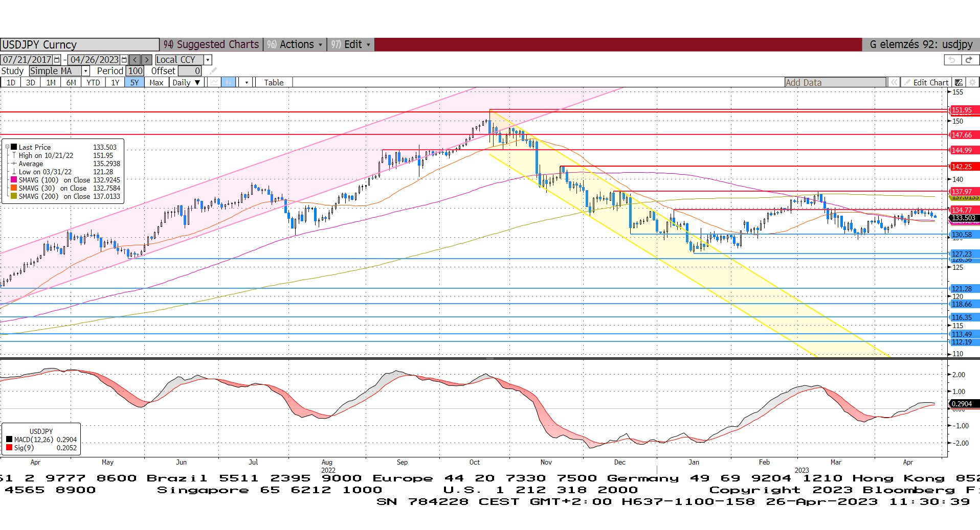Click the G elemzés 92: usdjpy label
This screenshot has width=980, height=530.
[x=921, y=44]
